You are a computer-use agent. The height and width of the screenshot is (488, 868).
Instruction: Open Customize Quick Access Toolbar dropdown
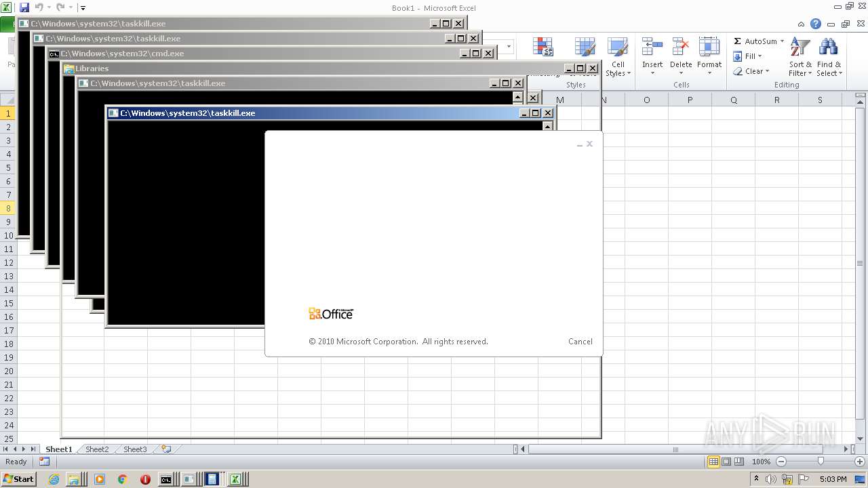click(x=83, y=8)
